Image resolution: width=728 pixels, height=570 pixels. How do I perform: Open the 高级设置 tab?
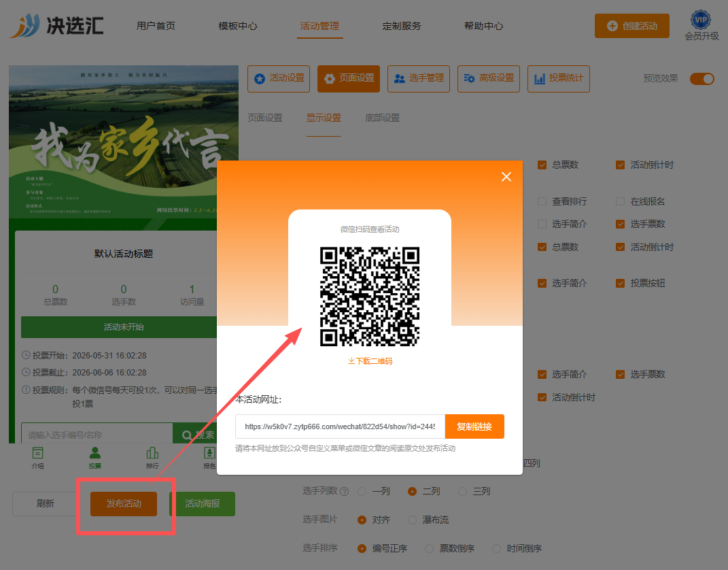pos(489,78)
